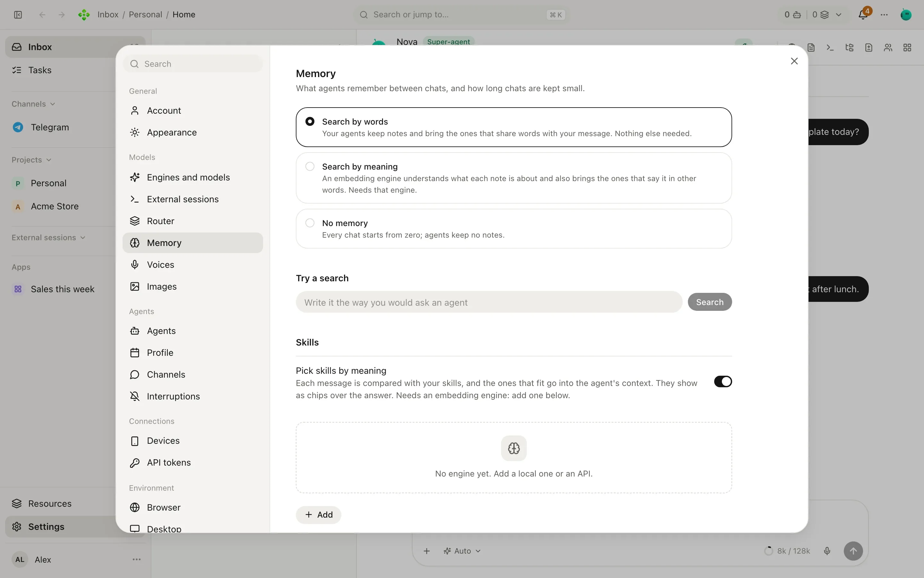Screen dimensions: 924x578
Task: Click the Search button under Try a search
Action: coord(710,302)
